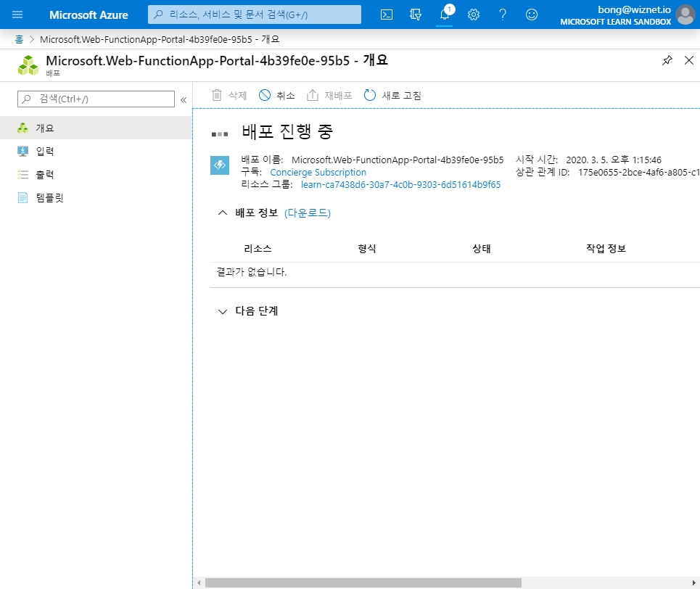Collapse the left sidebar with double chevron
The width and height of the screenshot is (700, 589).
pyautogui.click(x=184, y=100)
